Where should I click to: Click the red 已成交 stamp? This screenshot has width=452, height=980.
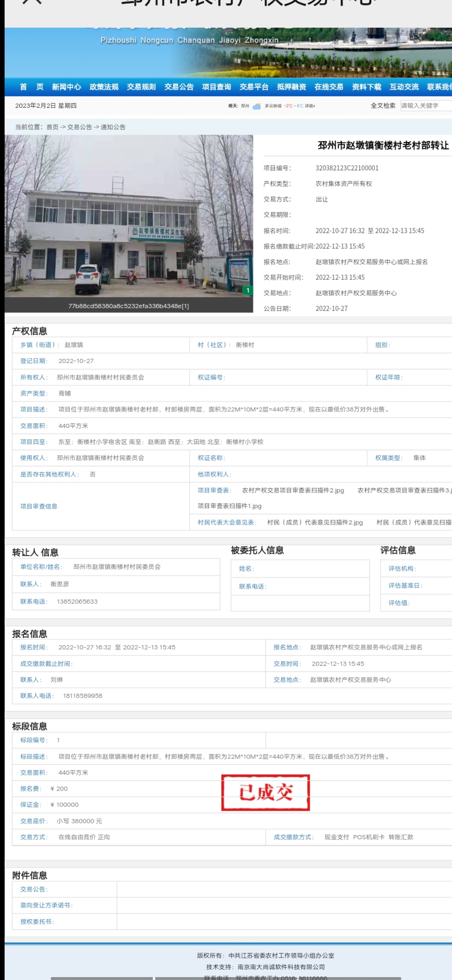(265, 792)
